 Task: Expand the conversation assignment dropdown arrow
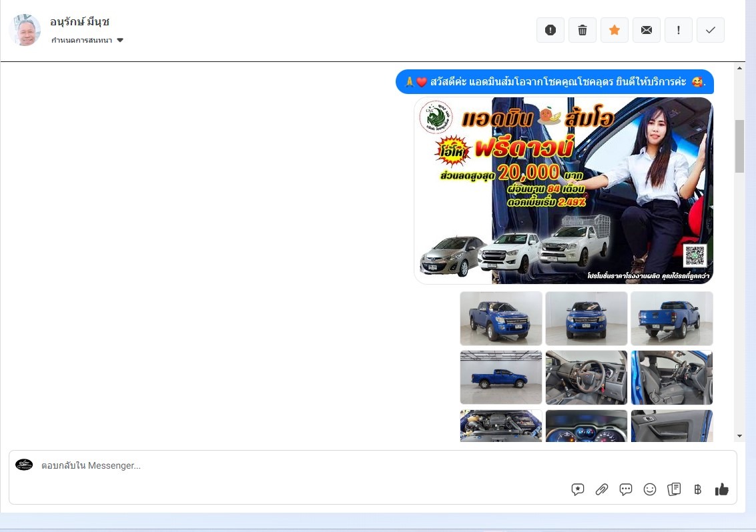[x=120, y=41]
